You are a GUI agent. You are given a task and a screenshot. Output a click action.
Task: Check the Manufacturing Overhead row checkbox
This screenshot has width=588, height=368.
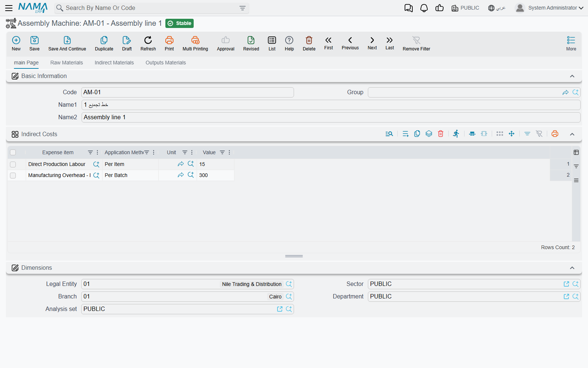tap(13, 176)
